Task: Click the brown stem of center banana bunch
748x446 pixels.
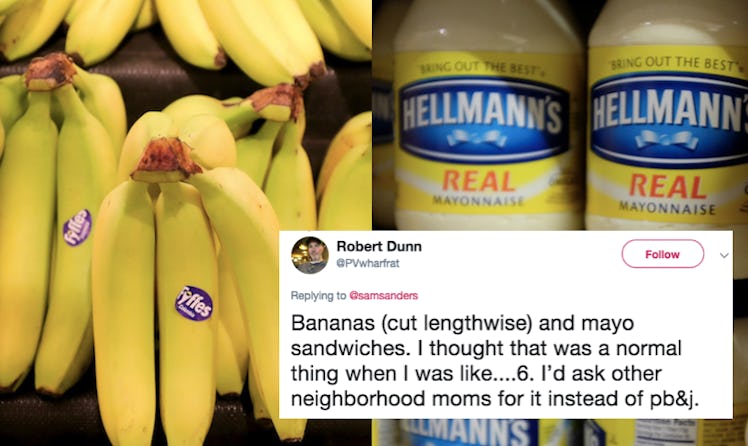Action: point(166,160)
